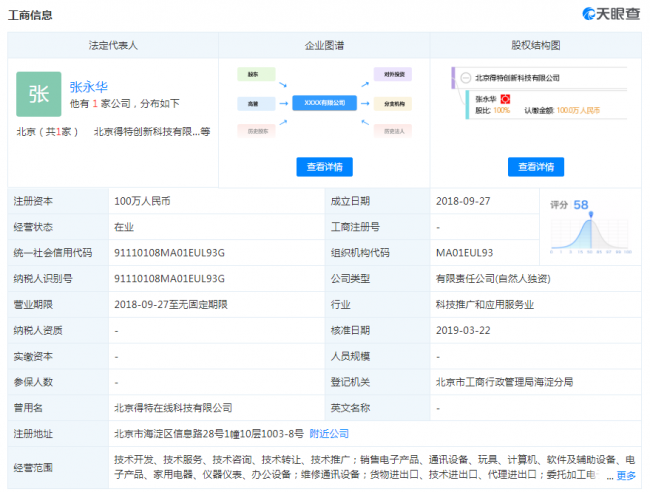Open legal representative 张永华 profile link

click(x=89, y=87)
